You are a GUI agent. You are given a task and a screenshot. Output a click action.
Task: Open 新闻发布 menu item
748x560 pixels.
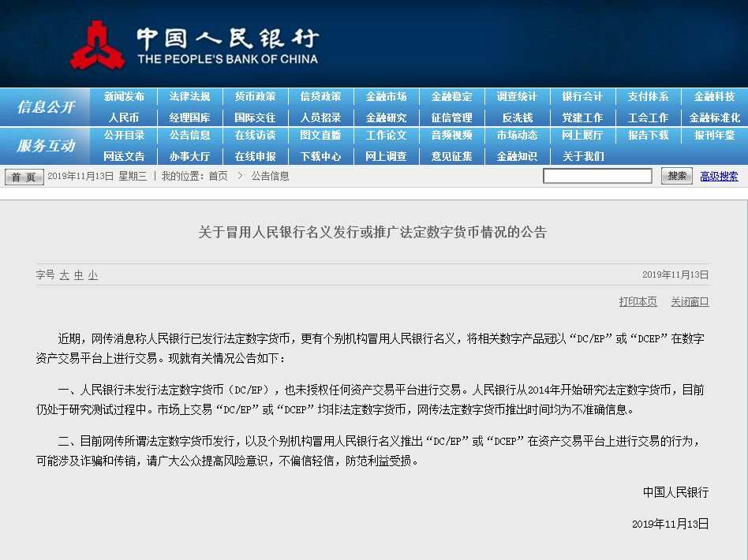click(x=124, y=96)
